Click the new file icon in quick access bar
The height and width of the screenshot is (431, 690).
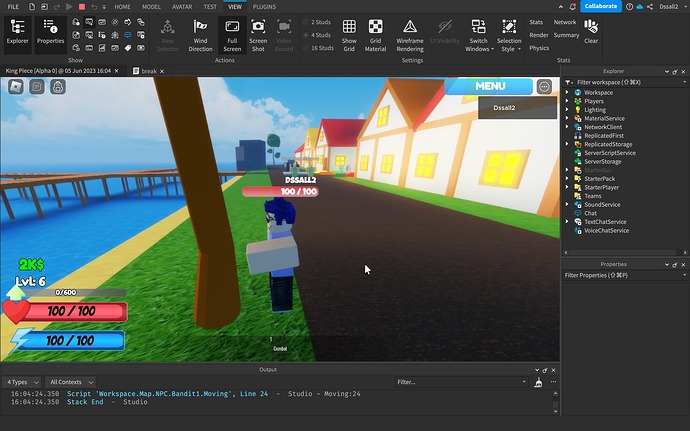[x=32, y=7]
